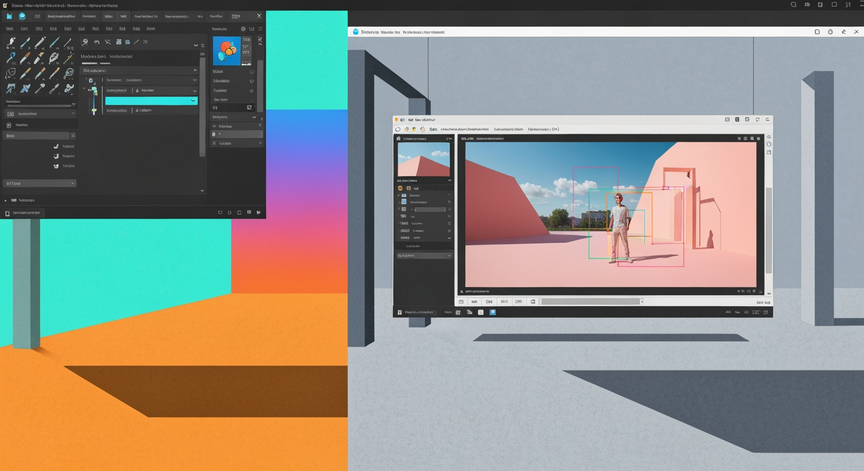Screen dimensions: 864x471
Task: Click the grid icon in the editor's bottom status bar
Action: (458, 312)
